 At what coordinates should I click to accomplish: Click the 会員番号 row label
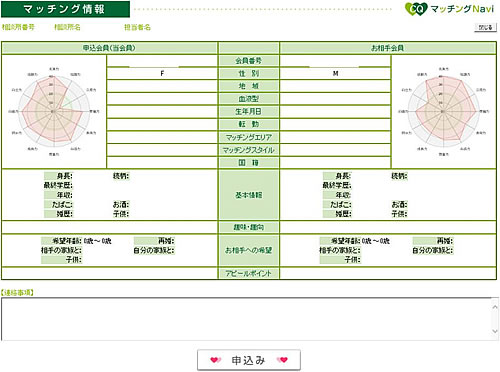[249, 61]
